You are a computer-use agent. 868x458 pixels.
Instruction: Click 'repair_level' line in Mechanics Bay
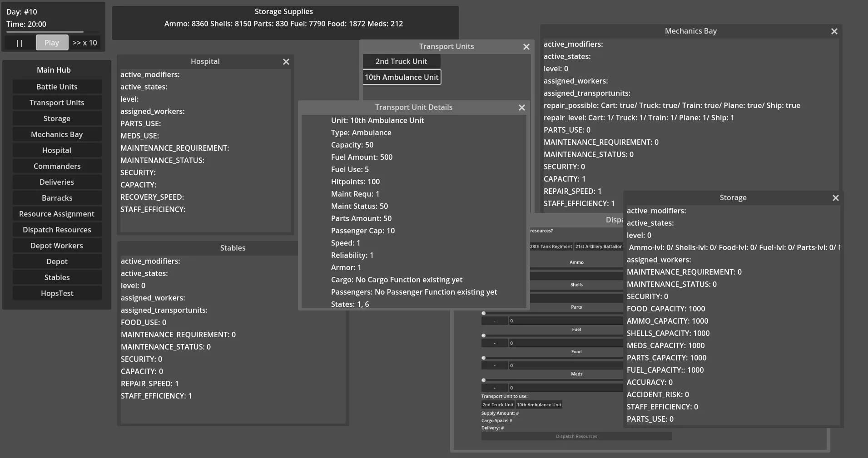pos(639,118)
